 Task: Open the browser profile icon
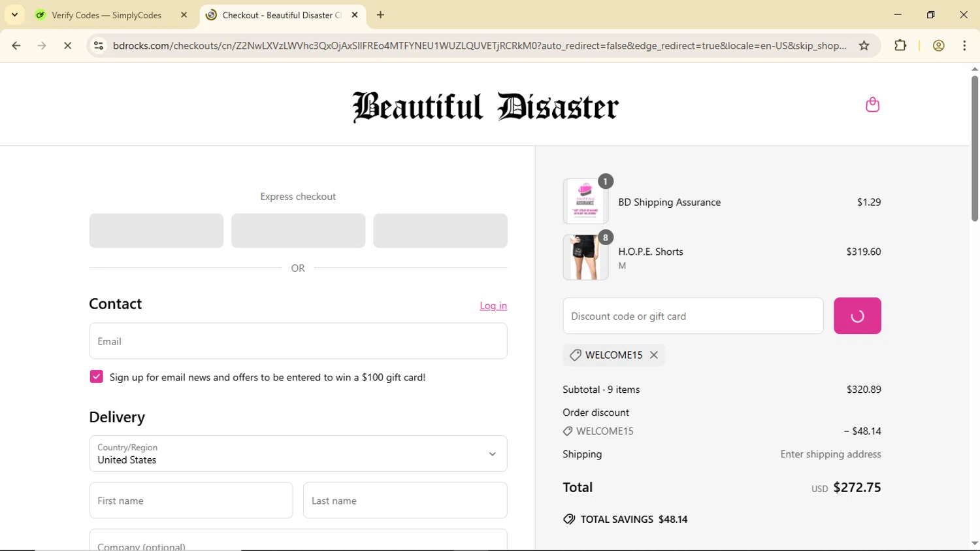click(939, 46)
